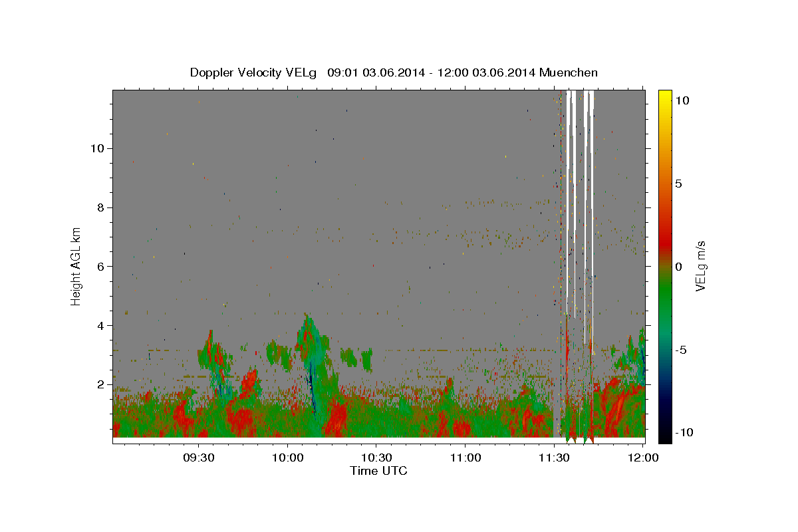This screenshot has width=798, height=532.
Task: Click the 11:30 time tick label
Action: coord(554,458)
